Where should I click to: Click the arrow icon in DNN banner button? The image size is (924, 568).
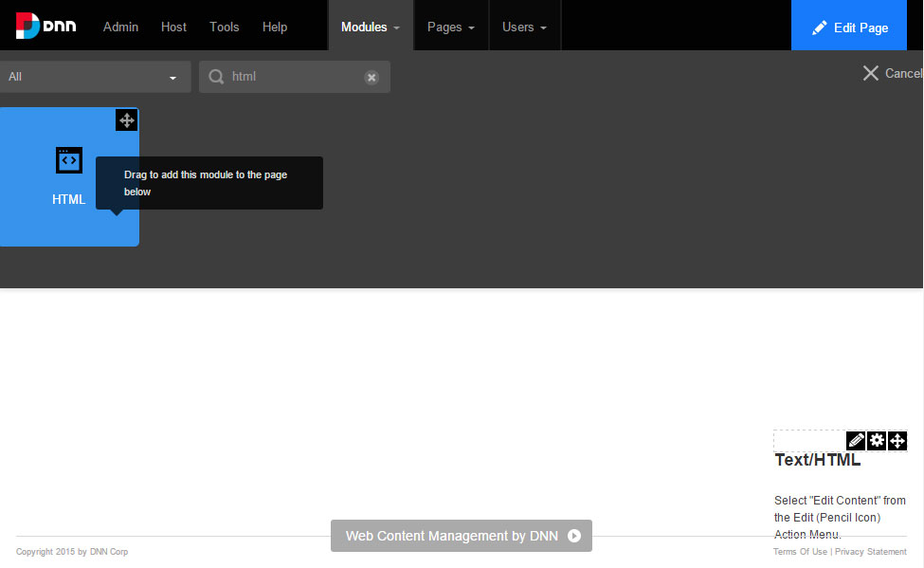[x=574, y=536]
